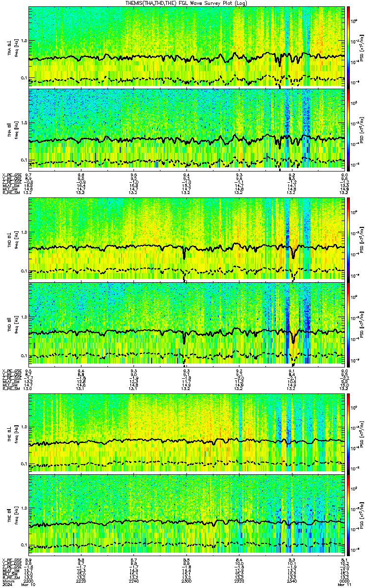The height and width of the screenshot is (588, 368).
Task: Click the 2240 time tick label
Action: coord(133,581)
